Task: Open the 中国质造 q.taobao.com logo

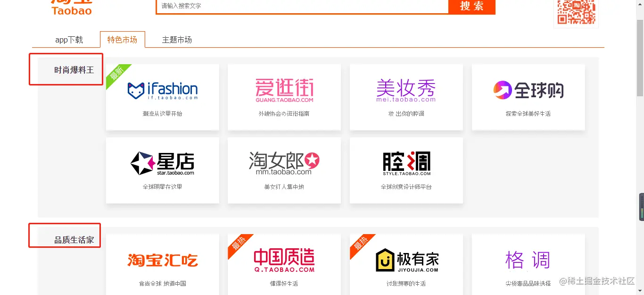Action: (x=284, y=261)
